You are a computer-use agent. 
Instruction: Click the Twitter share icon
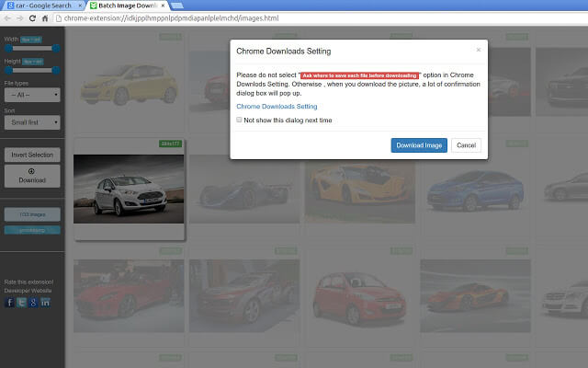[22, 302]
